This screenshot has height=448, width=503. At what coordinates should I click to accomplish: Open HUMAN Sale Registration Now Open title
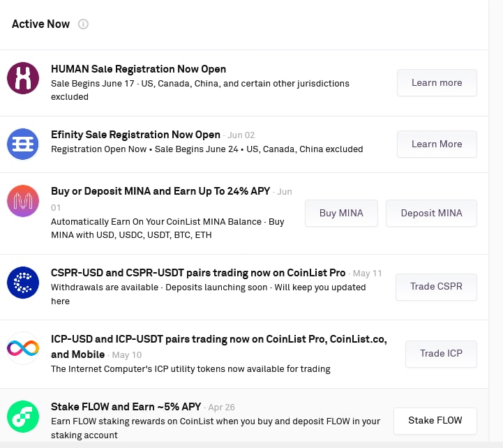click(x=139, y=69)
